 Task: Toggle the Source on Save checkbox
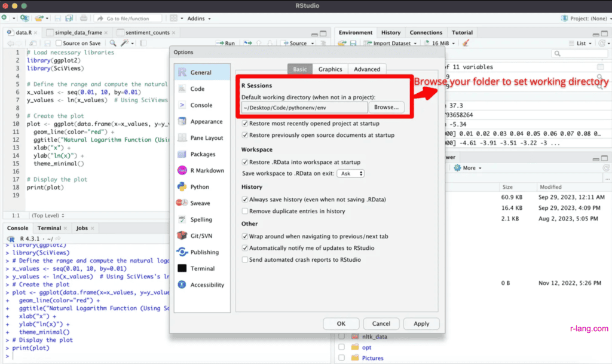pyautogui.click(x=59, y=43)
